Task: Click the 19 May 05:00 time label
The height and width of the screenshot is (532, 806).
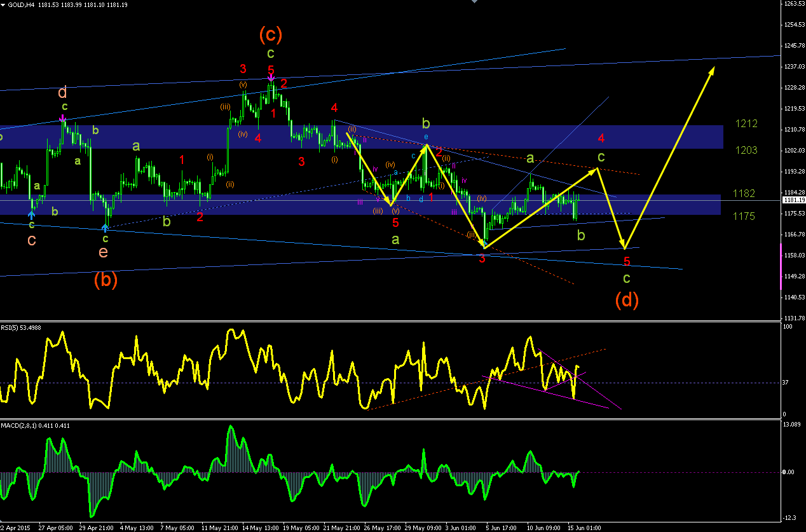Action: click(x=300, y=528)
